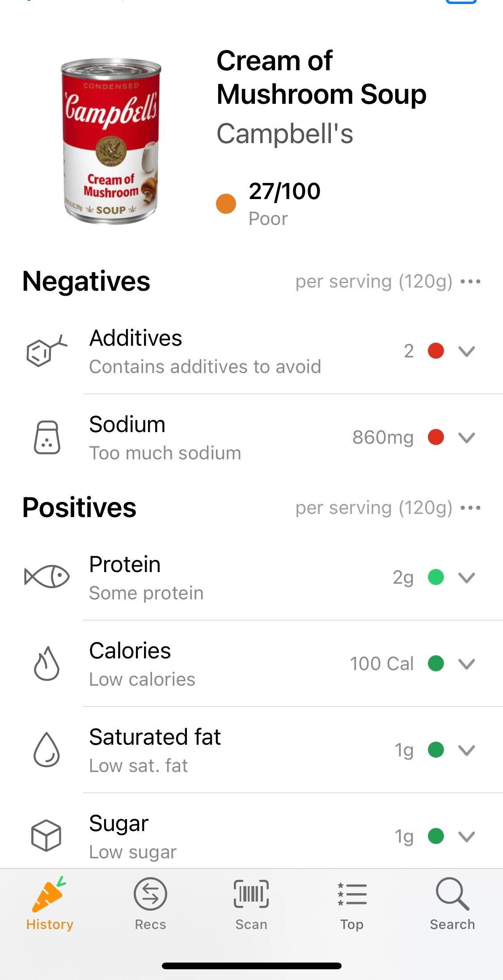Tap the Campbell's soup can image
Image resolution: width=503 pixels, height=980 pixels.
click(110, 141)
